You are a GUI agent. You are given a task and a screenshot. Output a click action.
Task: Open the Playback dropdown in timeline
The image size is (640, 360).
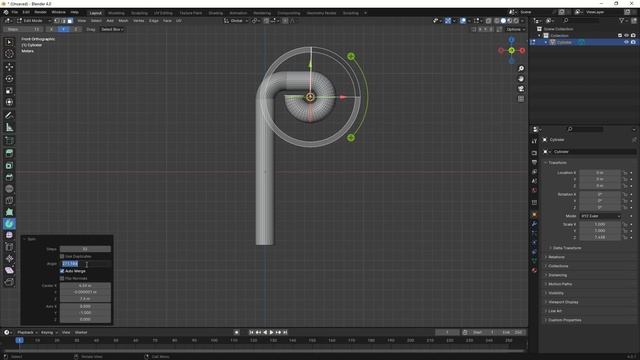[x=27, y=333]
